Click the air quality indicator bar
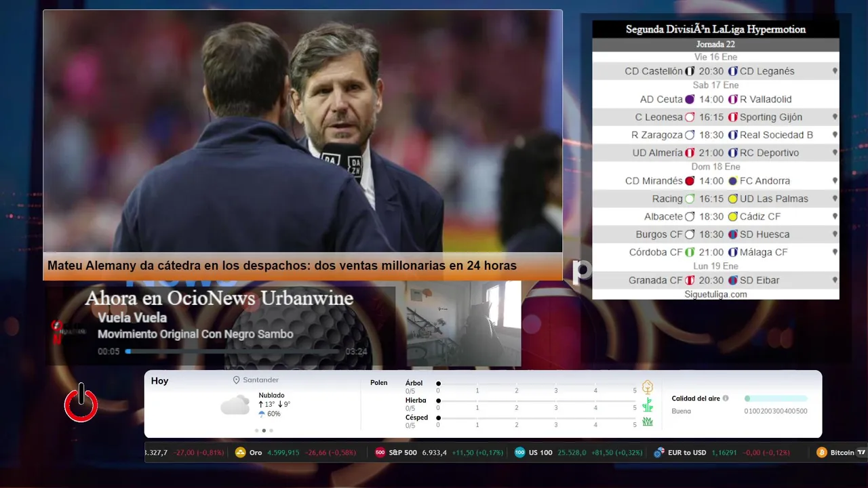868x488 pixels. [776, 399]
